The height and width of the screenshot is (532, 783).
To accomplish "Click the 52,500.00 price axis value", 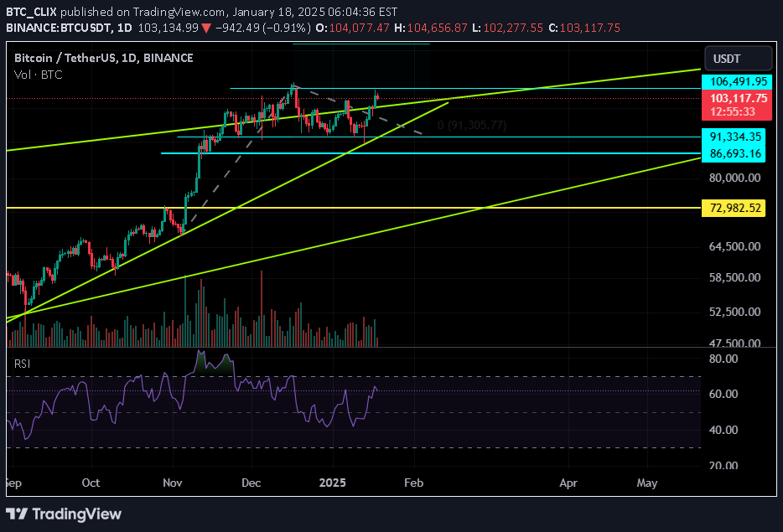I will (x=734, y=312).
